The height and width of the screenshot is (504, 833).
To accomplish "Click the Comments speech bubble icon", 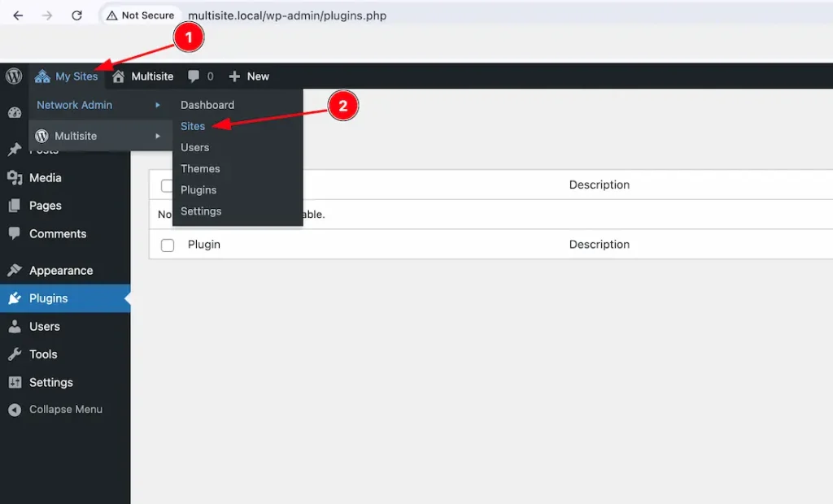I will [16, 233].
